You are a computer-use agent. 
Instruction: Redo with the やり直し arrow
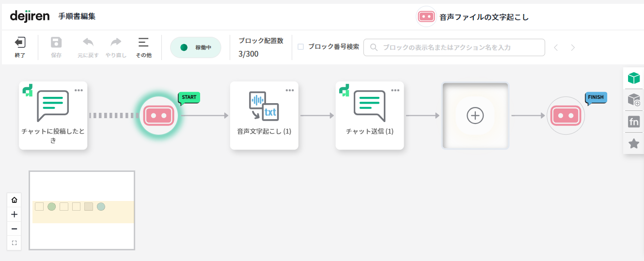point(116,43)
